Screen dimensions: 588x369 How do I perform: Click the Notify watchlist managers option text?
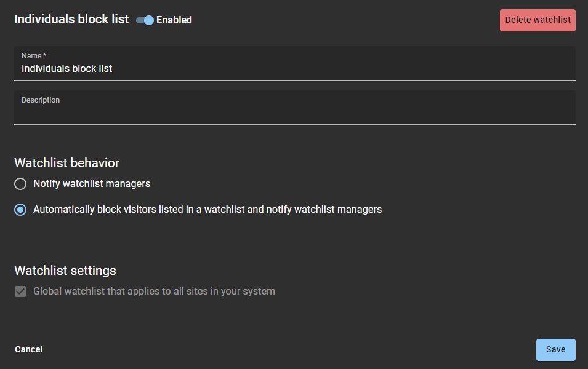point(92,183)
